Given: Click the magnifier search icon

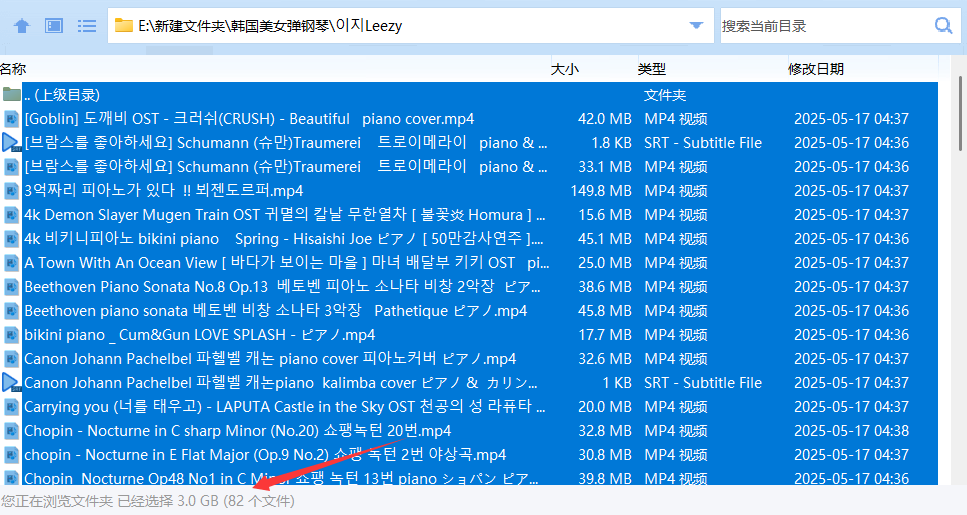Looking at the screenshot, I should 942,25.
